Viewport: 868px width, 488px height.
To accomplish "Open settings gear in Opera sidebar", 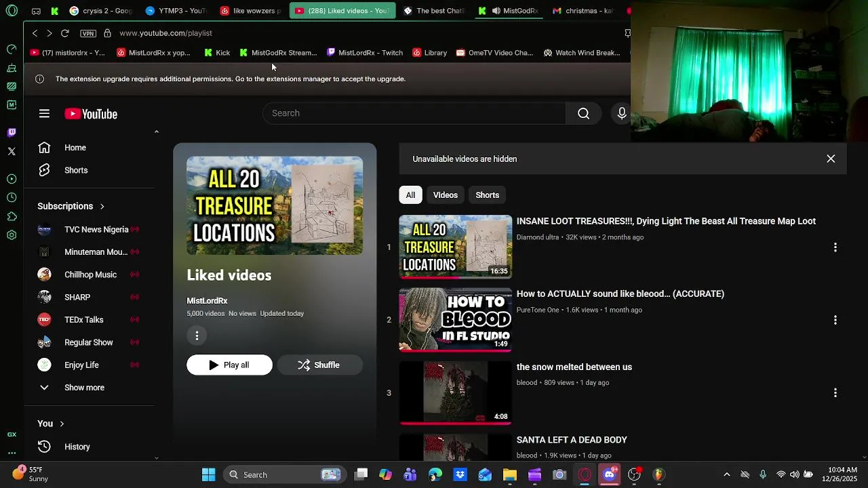I will [x=12, y=235].
